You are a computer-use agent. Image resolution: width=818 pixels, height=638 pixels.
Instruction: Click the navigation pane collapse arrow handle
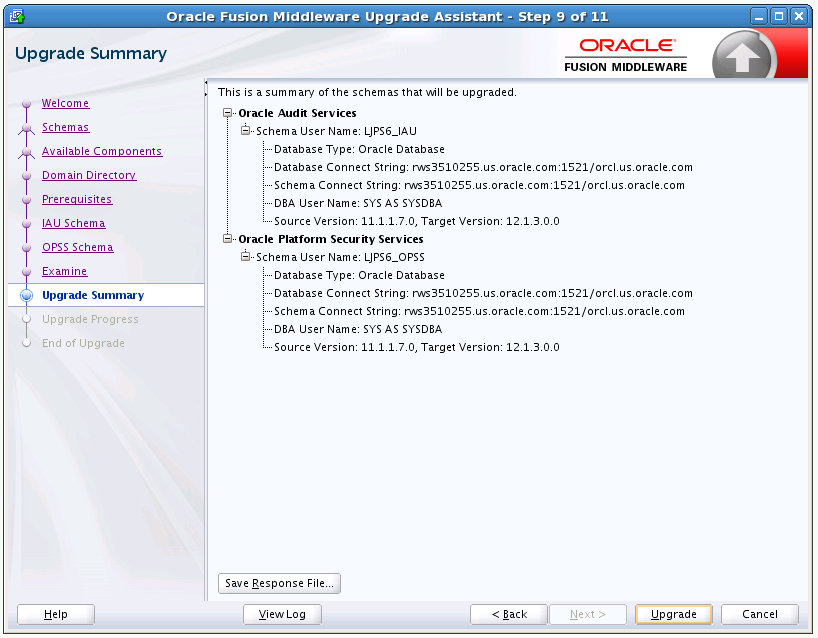tap(206, 82)
